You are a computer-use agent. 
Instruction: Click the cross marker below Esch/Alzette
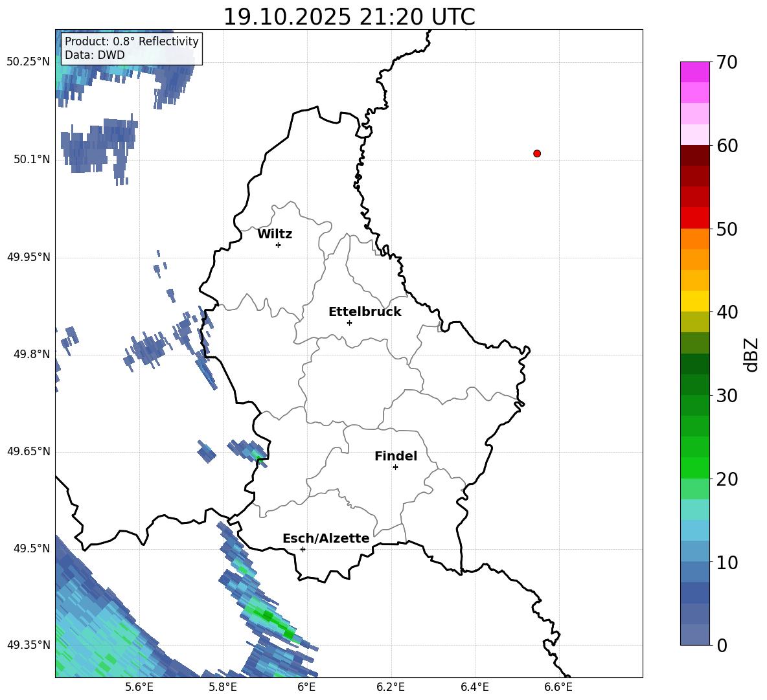click(x=303, y=549)
